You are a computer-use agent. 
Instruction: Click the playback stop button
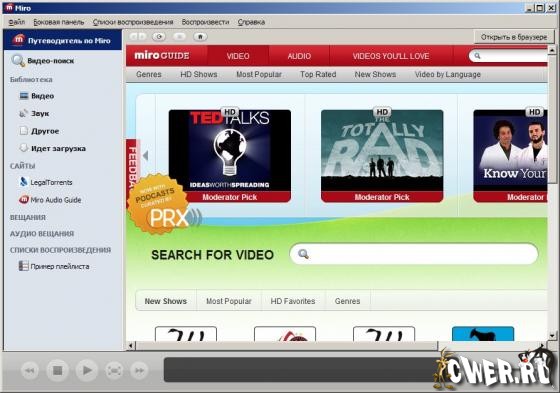[x=58, y=370]
